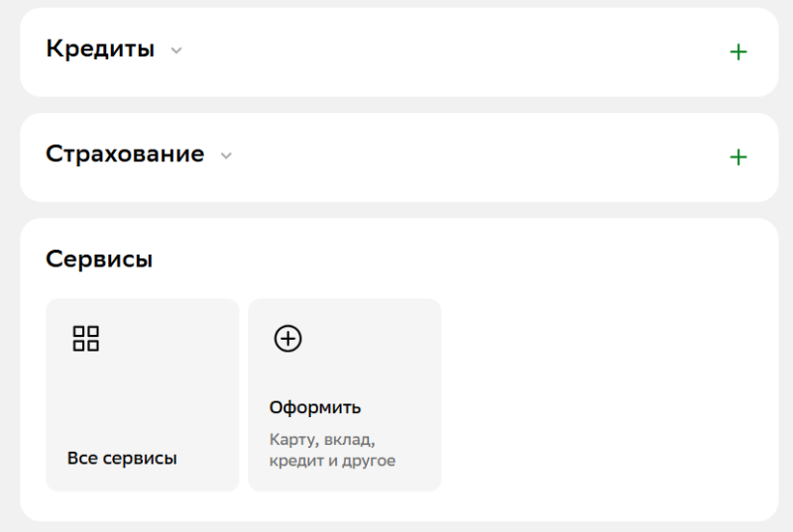Open the Все сервисы tile
The width and height of the screenshot is (793, 532).
[143, 394]
